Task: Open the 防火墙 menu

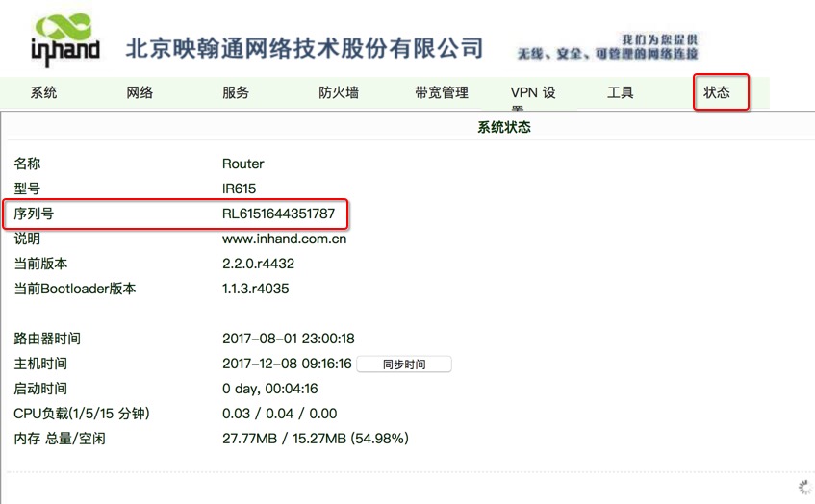Action: coord(339,93)
